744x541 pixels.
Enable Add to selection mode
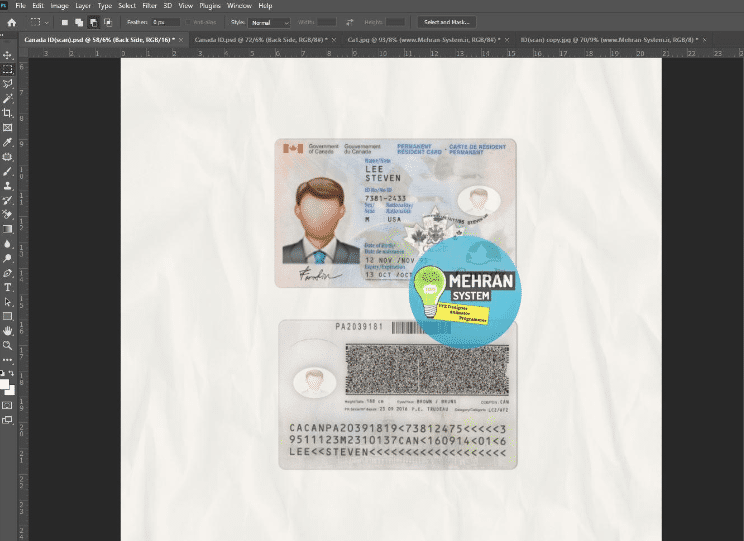click(x=78, y=21)
